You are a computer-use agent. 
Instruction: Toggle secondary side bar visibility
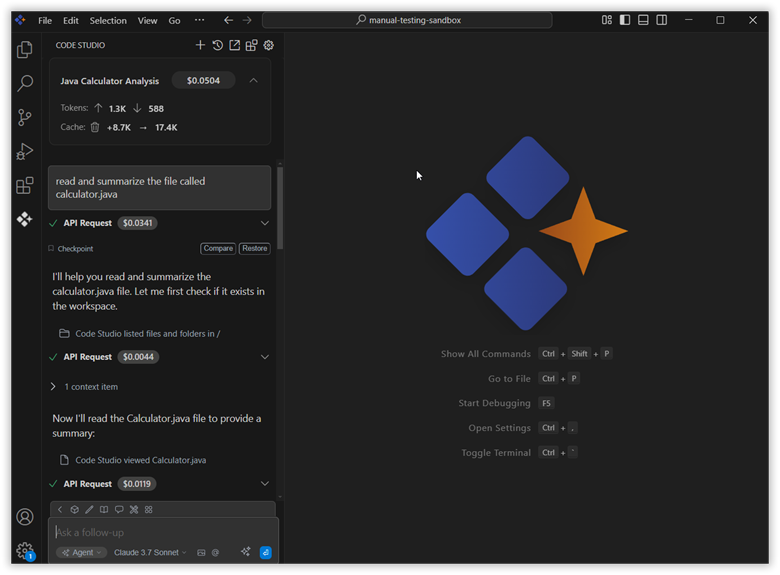(x=662, y=20)
